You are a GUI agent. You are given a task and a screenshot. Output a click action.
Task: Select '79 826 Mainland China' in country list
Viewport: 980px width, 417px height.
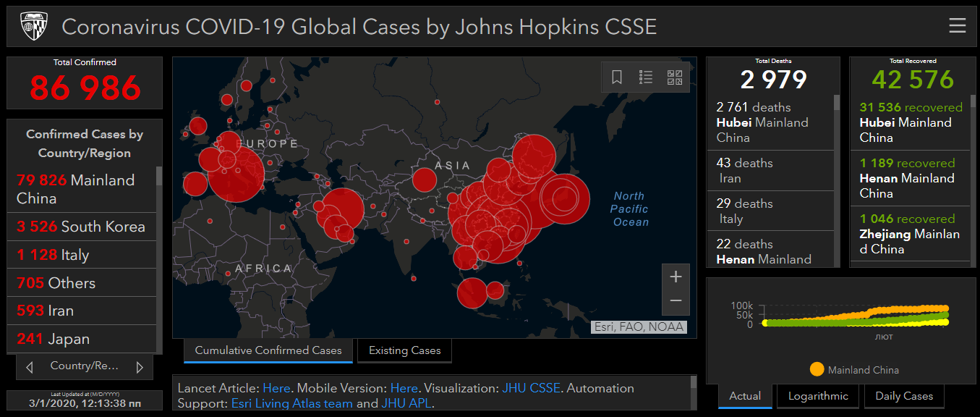[x=82, y=189]
